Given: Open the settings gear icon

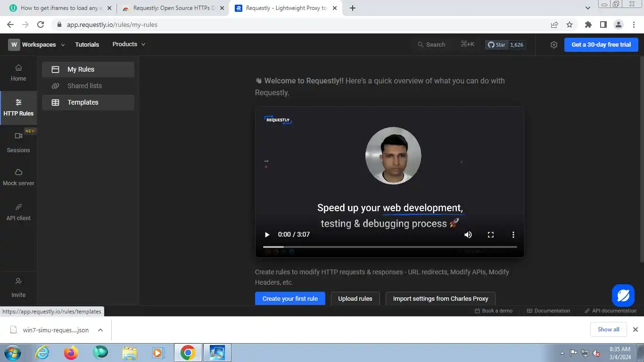Looking at the screenshot, I should pos(554,45).
